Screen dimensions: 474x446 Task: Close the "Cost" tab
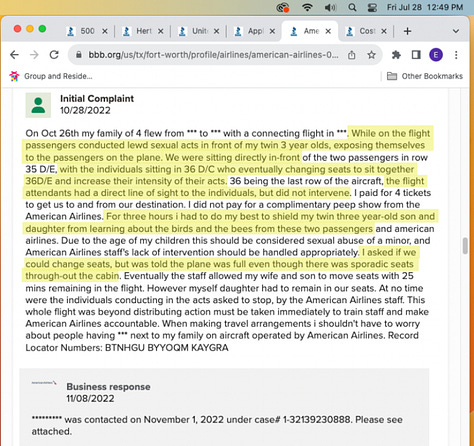pos(384,31)
